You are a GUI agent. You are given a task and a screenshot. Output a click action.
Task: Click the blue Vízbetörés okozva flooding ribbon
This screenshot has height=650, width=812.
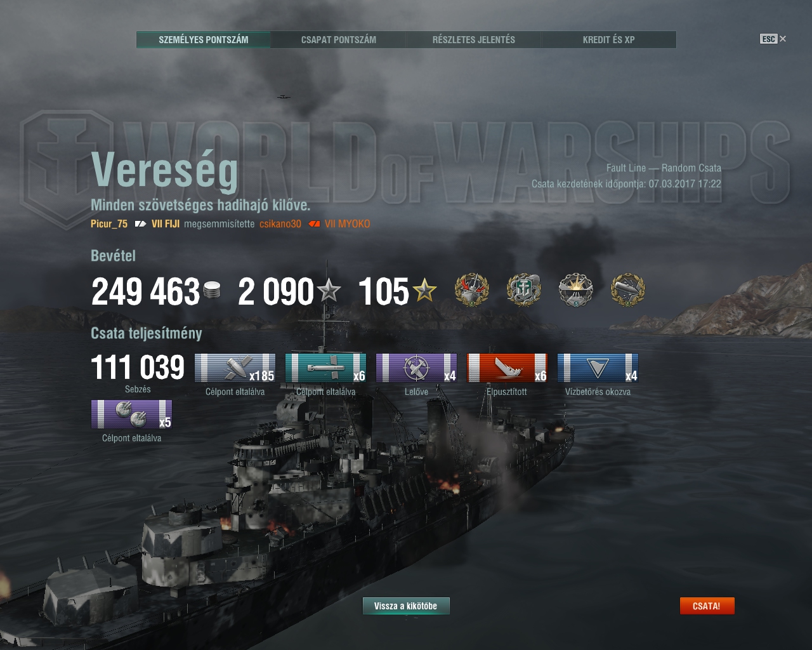pyautogui.click(x=598, y=368)
